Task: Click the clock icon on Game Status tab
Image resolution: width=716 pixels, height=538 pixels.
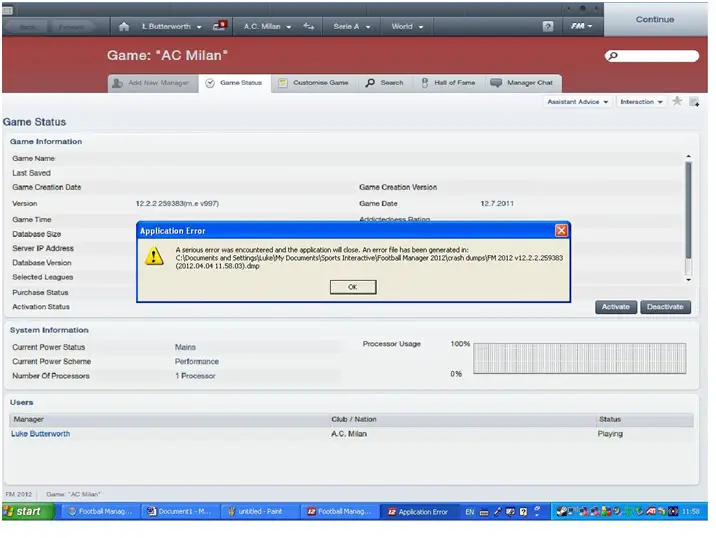Action: (210, 83)
